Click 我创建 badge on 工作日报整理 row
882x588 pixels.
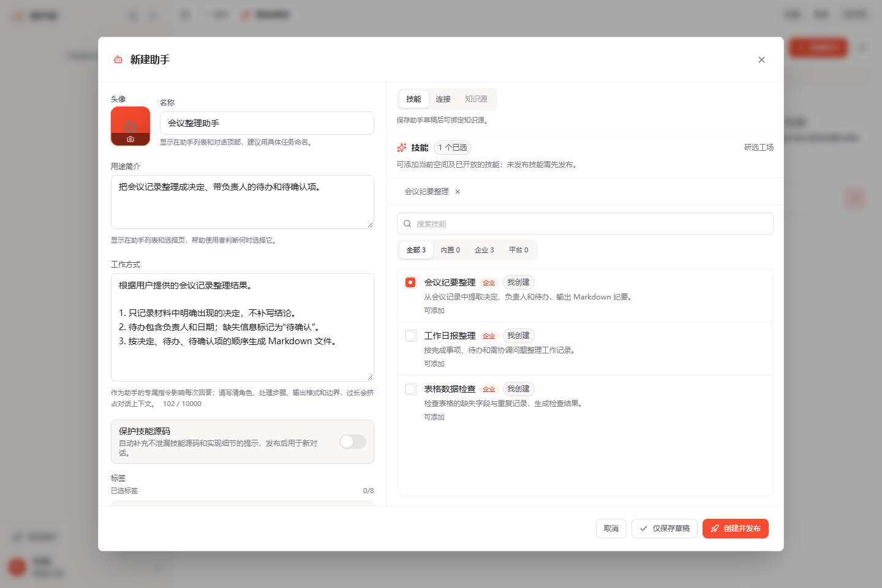click(x=519, y=336)
